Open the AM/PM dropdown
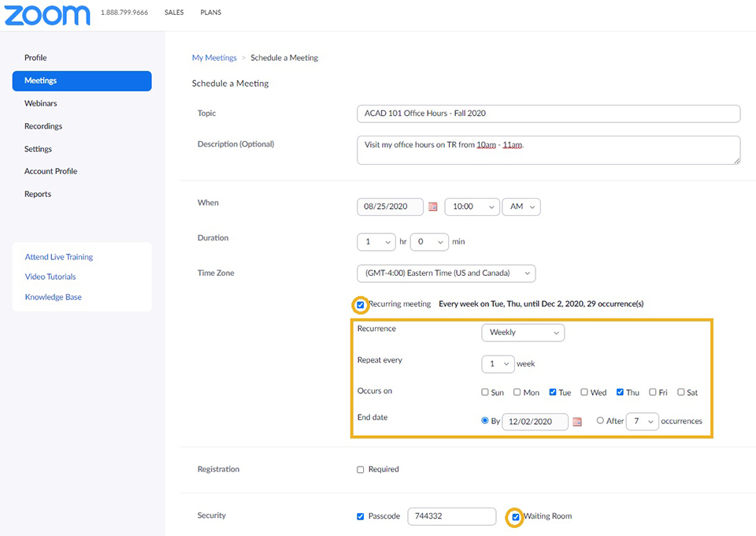The width and height of the screenshot is (756, 536). [521, 207]
